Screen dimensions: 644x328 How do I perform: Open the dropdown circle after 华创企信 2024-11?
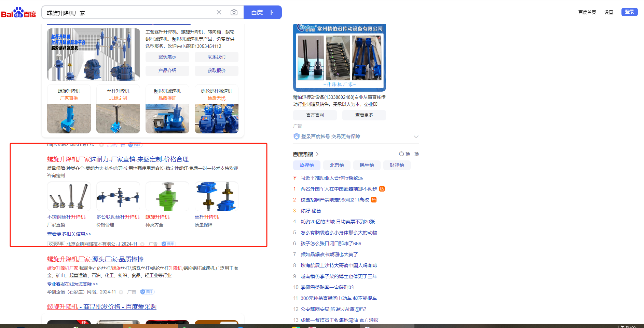tap(121, 292)
